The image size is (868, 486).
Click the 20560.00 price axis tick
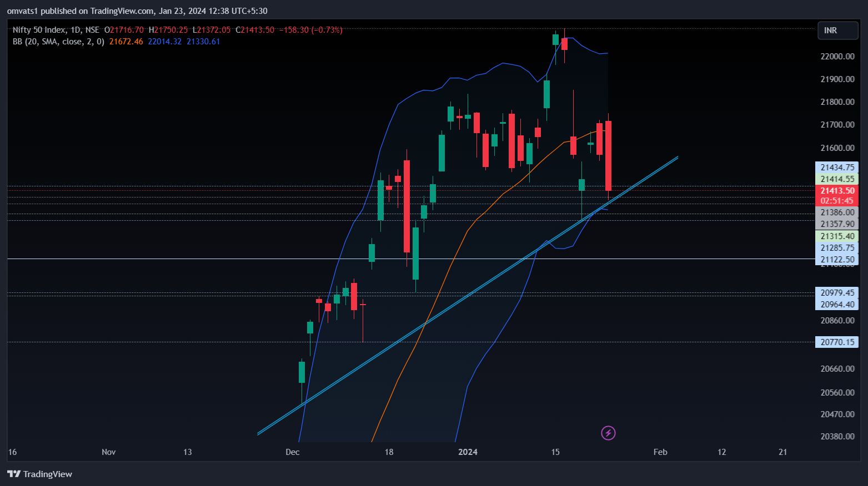click(x=837, y=393)
